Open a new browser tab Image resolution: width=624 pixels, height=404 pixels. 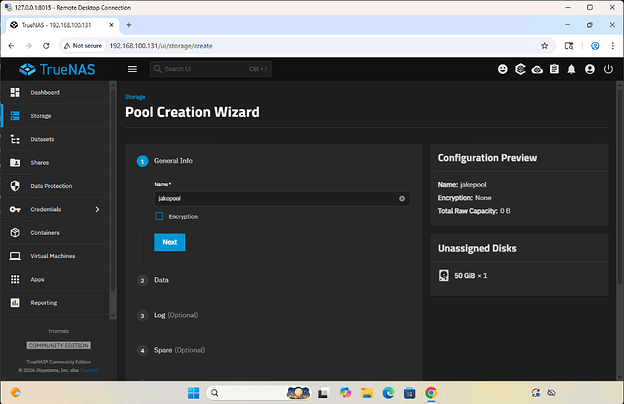(x=129, y=25)
